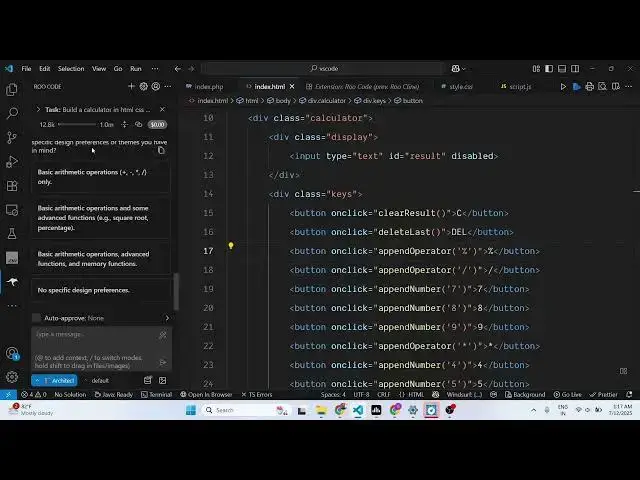Click Go Live in the status bar
Screen dimensions: 640x480
[567, 394]
